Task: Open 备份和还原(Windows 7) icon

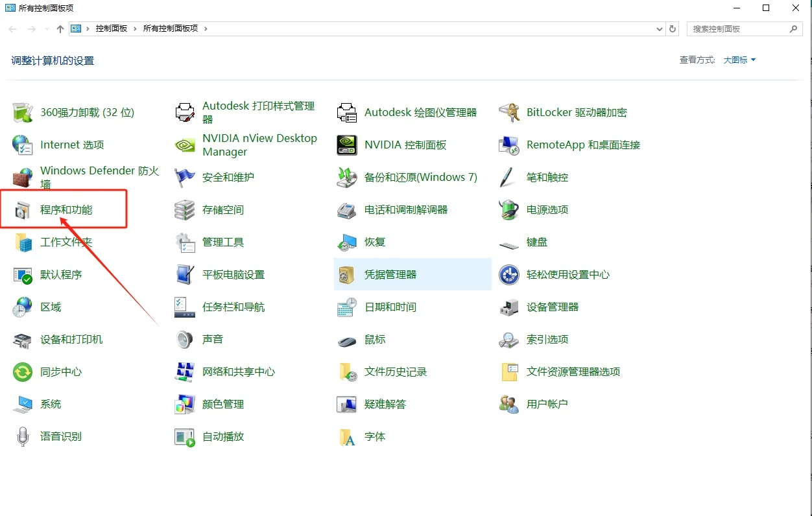Action: 347,177
